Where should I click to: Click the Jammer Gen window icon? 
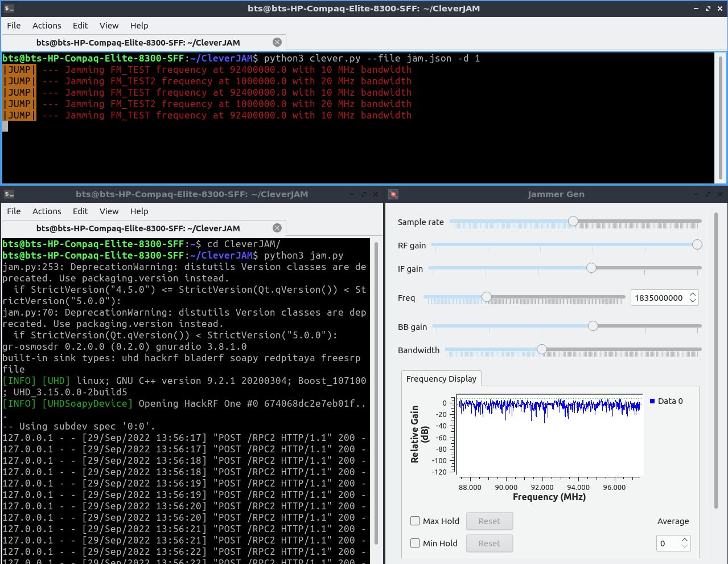tap(393, 194)
